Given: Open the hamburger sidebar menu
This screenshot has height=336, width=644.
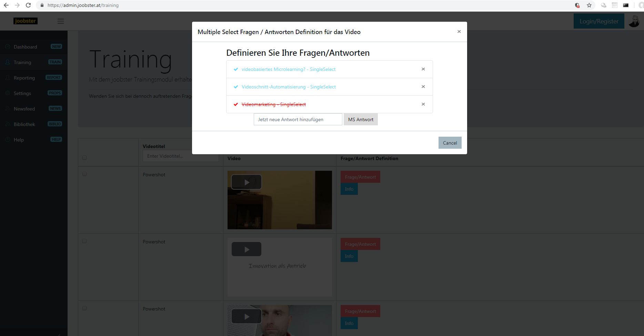Looking at the screenshot, I should (61, 21).
